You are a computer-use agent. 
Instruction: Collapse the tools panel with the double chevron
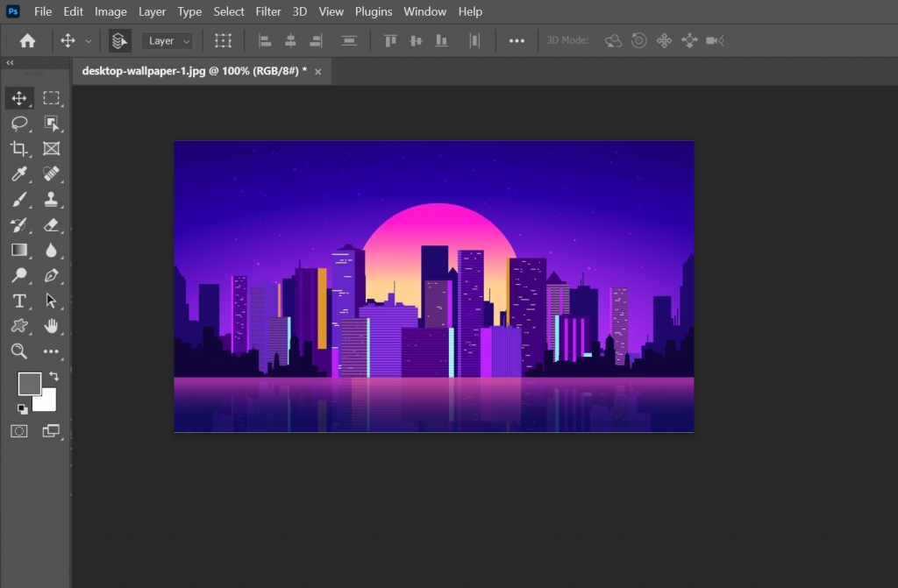pos(10,62)
